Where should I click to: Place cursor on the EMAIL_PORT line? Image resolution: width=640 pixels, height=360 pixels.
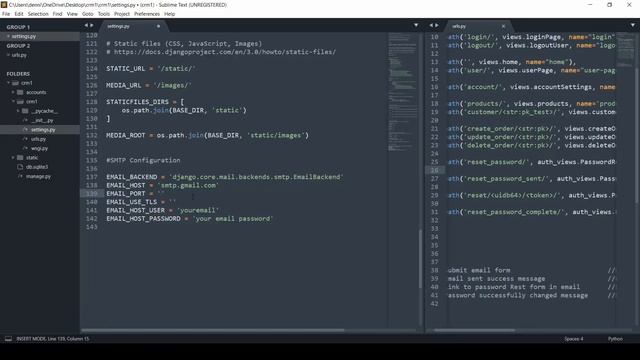click(x=136, y=193)
